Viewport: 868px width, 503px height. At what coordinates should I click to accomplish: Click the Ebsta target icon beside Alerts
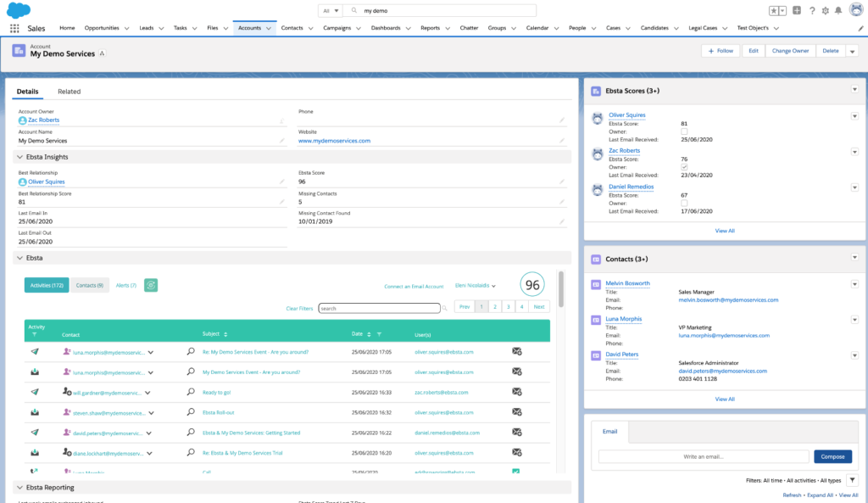click(x=150, y=285)
